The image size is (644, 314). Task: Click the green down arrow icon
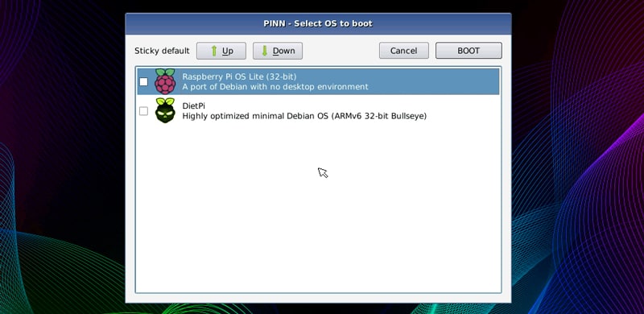(x=265, y=51)
